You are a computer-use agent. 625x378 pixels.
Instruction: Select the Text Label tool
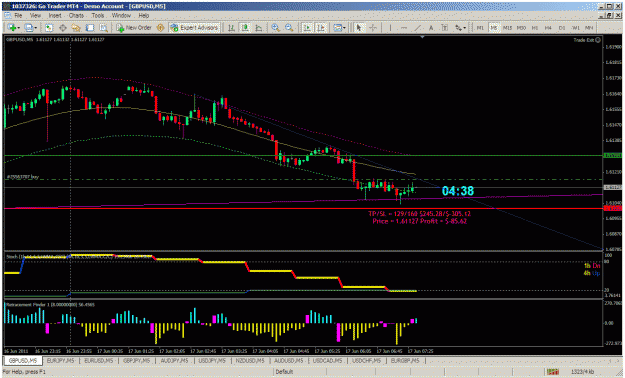[445, 28]
